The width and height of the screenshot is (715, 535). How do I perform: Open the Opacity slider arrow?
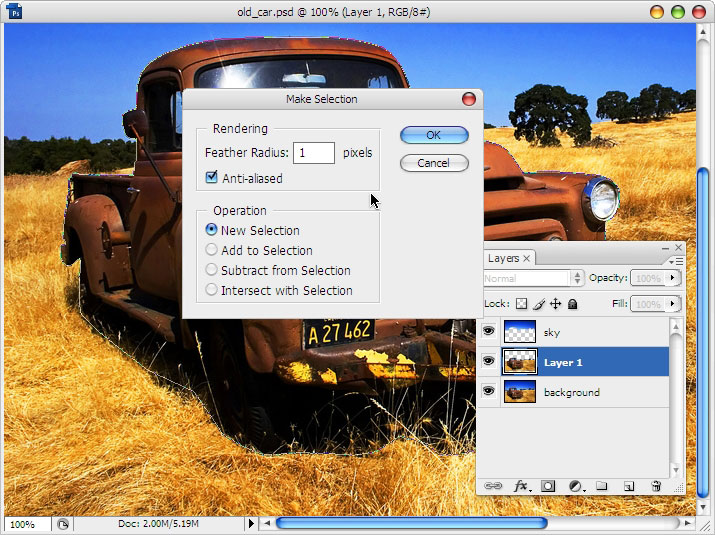click(x=673, y=278)
